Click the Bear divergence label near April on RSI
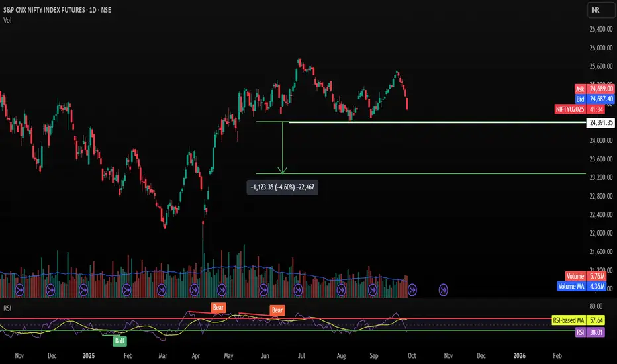The height and width of the screenshot is (364, 617). [x=218, y=307]
